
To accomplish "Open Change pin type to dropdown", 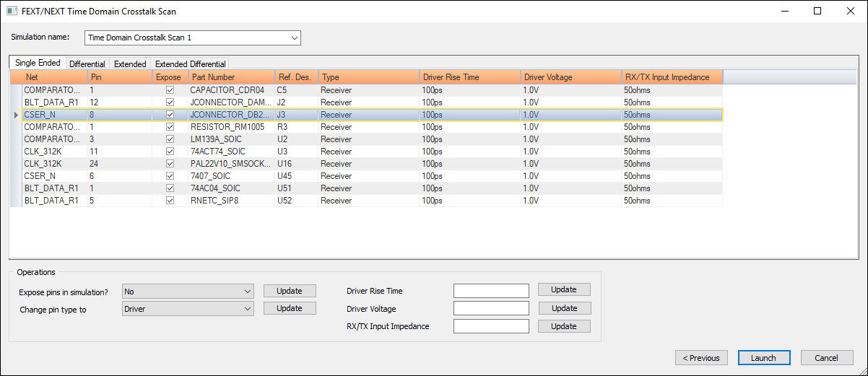I will point(188,309).
